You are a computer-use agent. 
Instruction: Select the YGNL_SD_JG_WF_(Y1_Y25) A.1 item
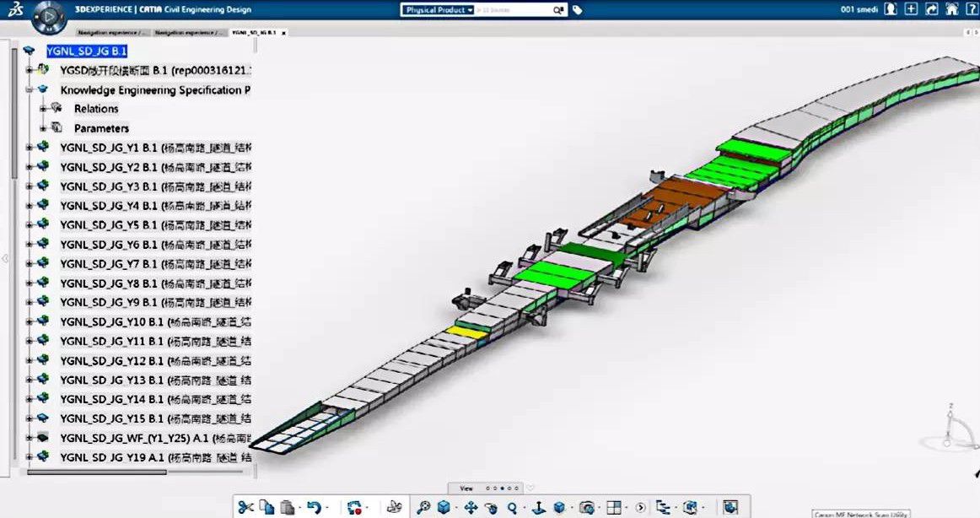point(133,438)
